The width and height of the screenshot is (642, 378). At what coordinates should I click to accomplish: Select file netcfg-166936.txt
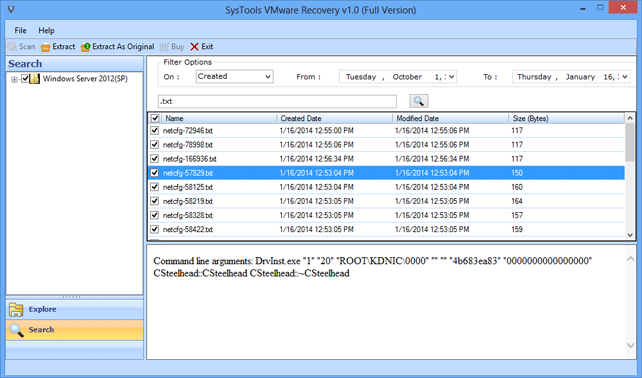[x=190, y=158]
